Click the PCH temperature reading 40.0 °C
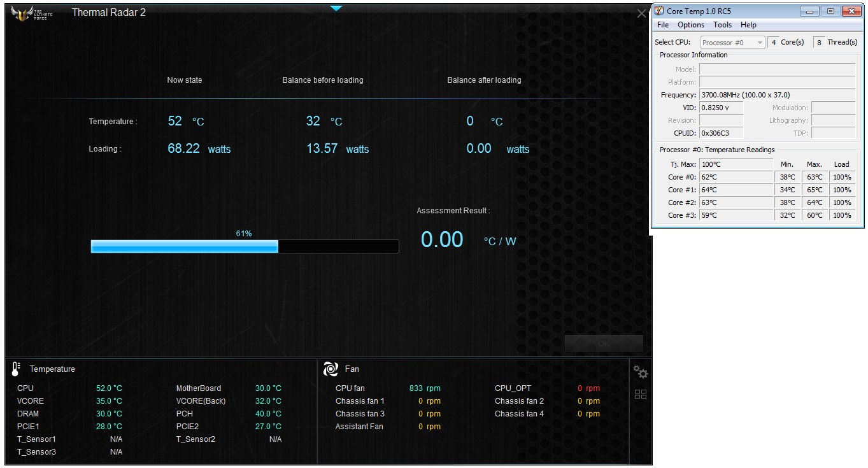Viewport: 868px width, 468px height. (x=268, y=414)
